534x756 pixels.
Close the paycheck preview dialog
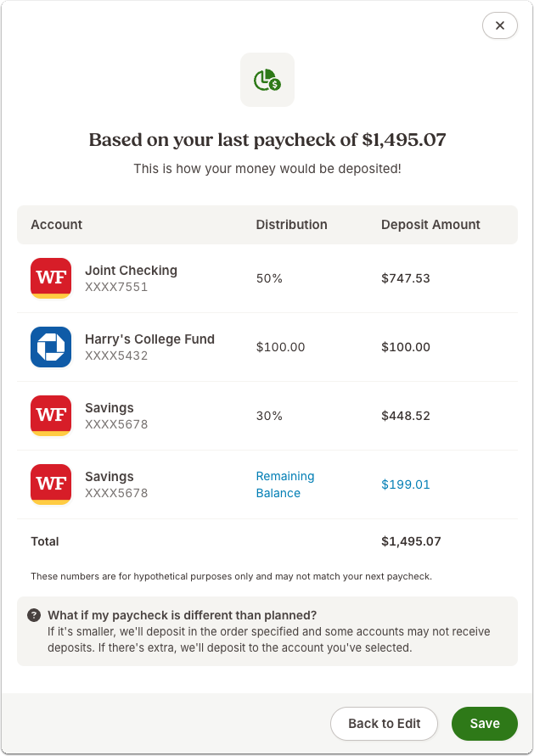pyautogui.click(x=500, y=25)
